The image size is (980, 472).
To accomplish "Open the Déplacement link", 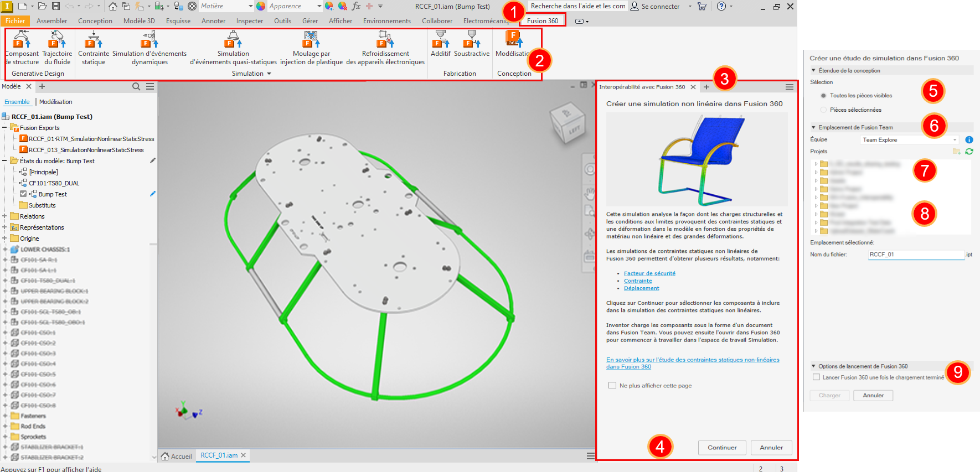I will tap(642, 288).
